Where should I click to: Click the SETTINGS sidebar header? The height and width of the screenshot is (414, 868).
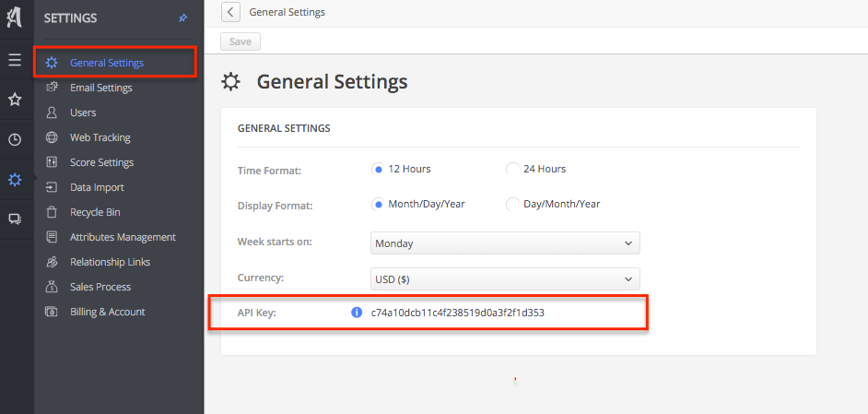coord(70,18)
